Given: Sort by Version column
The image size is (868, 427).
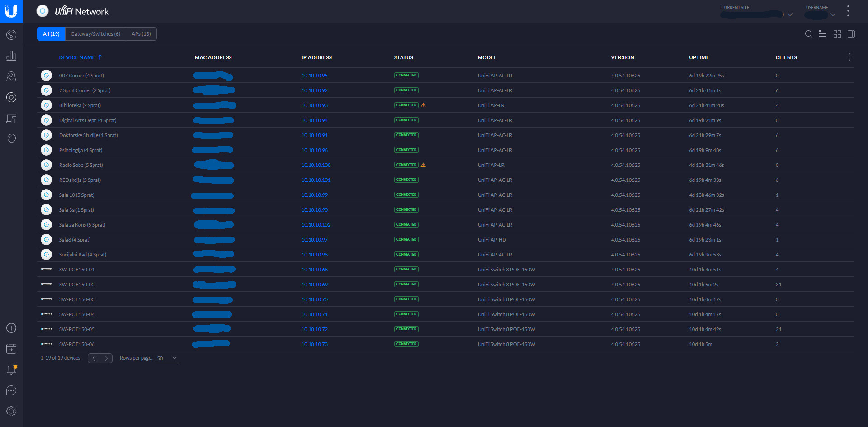Looking at the screenshot, I should click(x=623, y=57).
